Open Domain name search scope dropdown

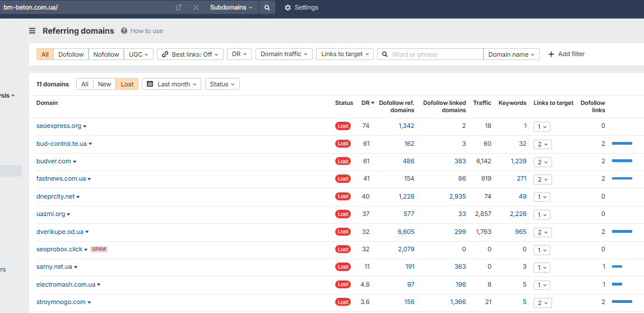coord(511,54)
